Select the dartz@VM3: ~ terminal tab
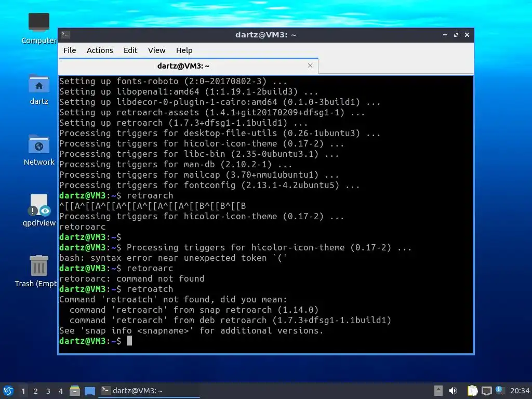 pyautogui.click(x=188, y=66)
